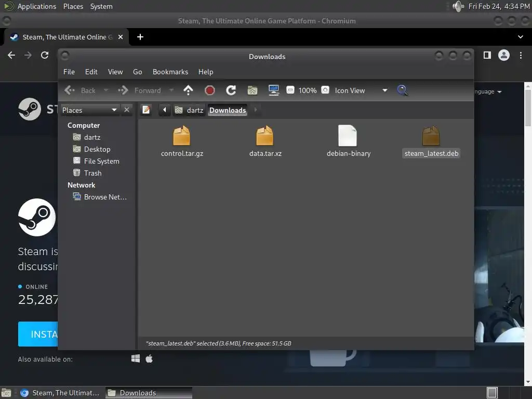The width and height of the screenshot is (532, 399).
Task: Select the debian-binary file icon
Action: 348,136
